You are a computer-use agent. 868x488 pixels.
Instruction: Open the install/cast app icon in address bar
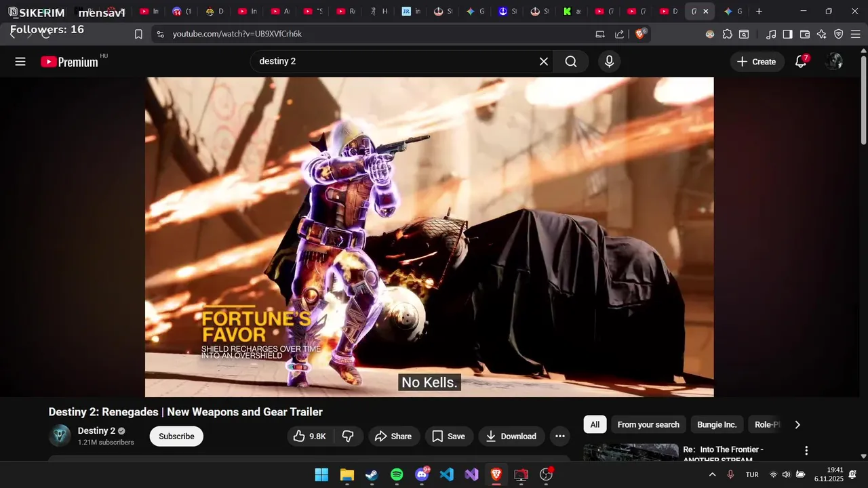pyautogui.click(x=600, y=34)
